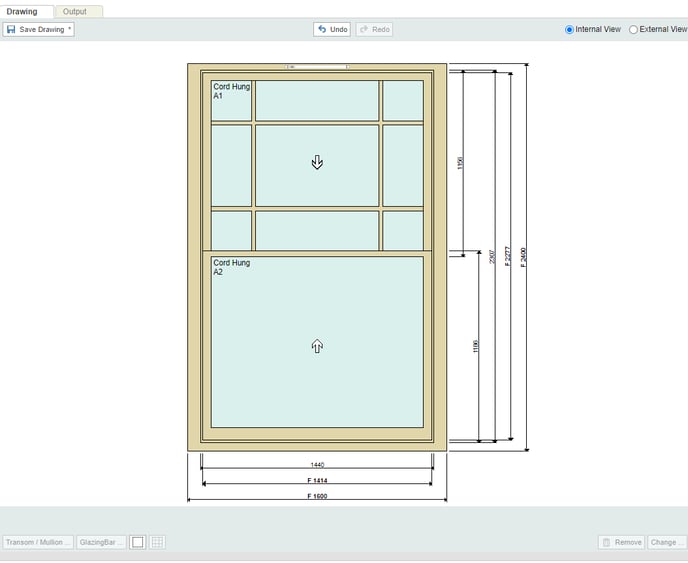Open the Transom / Mullion options
688x563 pixels.
coord(38,542)
